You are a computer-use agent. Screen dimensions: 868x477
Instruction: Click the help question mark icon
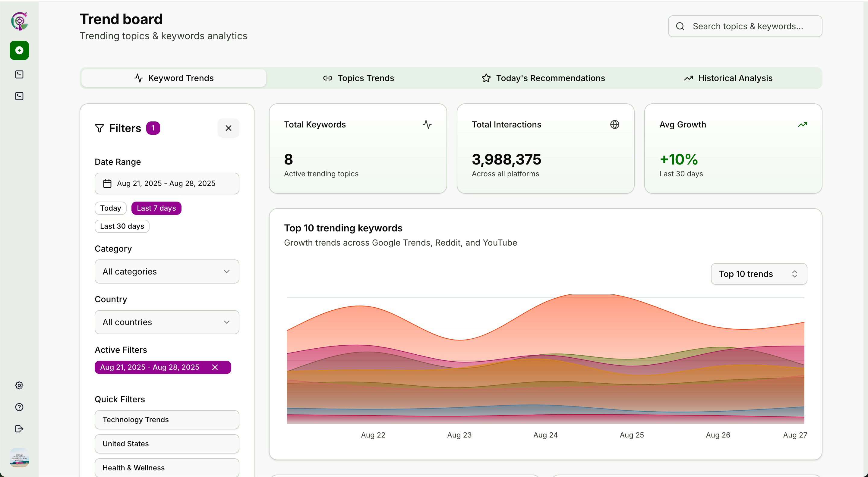coord(19,407)
